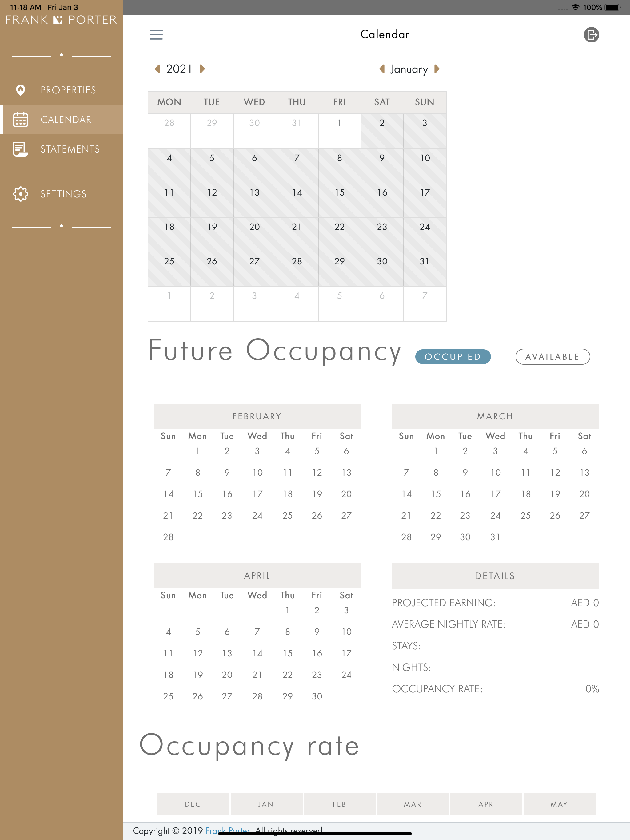Select January 31 in main calendar
630x840 pixels.
tap(425, 269)
